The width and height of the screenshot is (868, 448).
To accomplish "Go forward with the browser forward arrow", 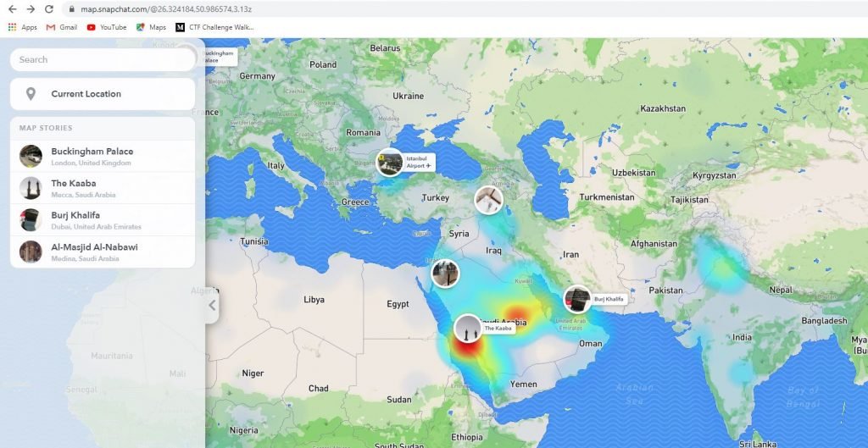I will coord(31,9).
